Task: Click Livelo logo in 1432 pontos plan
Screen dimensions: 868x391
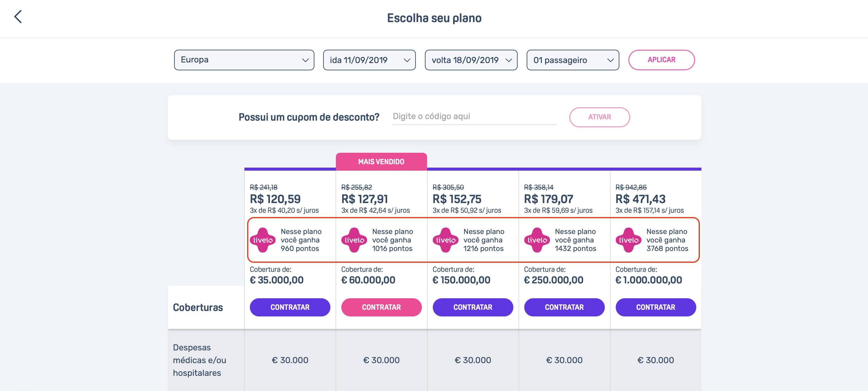Action: (537, 240)
